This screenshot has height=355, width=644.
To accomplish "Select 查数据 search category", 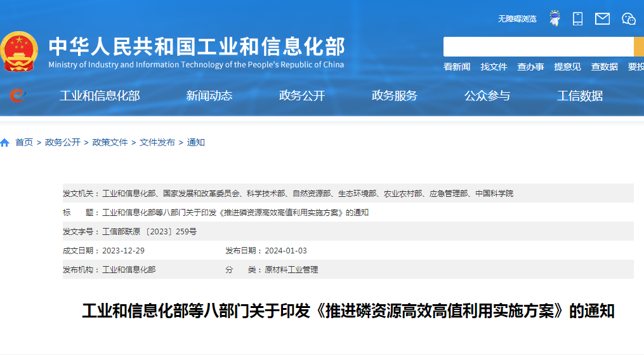I will [x=604, y=67].
